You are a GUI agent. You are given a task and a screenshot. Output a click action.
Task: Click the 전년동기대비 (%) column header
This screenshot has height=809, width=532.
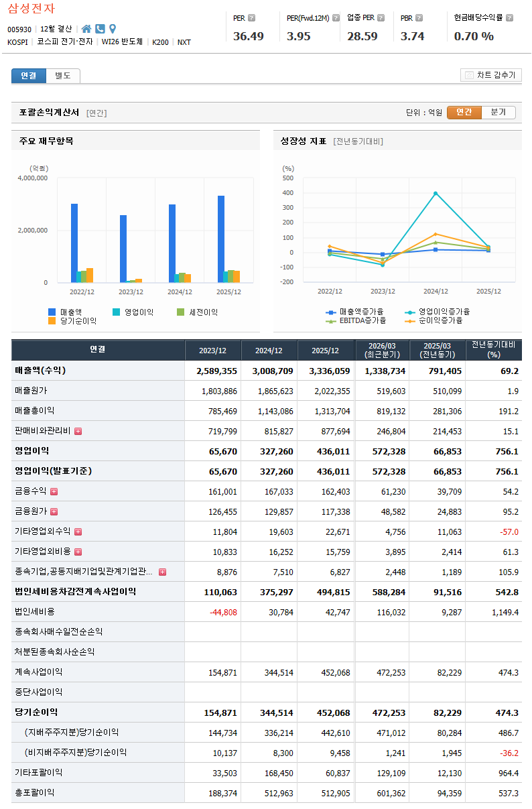click(494, 350)
